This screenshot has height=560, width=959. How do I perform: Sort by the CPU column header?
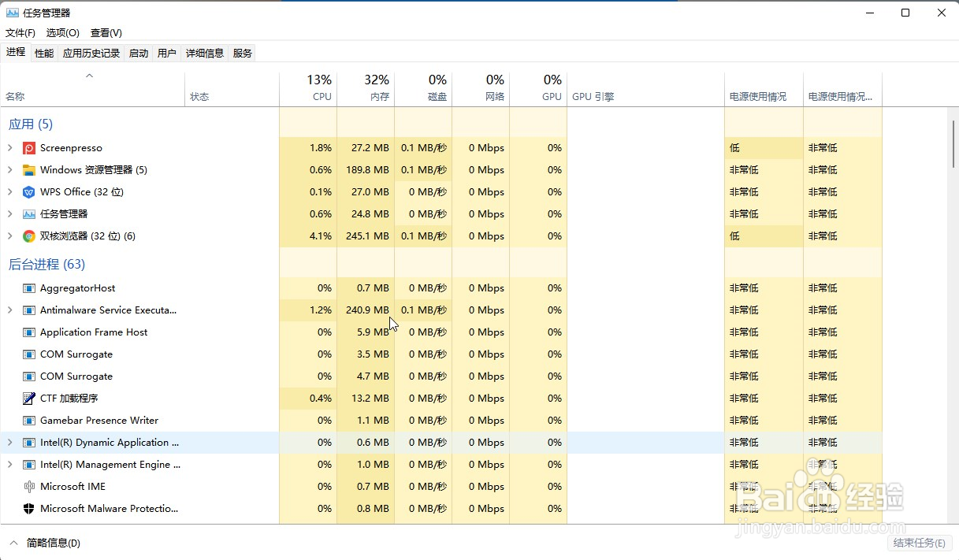pyautogui.click(x=308, y=89)
